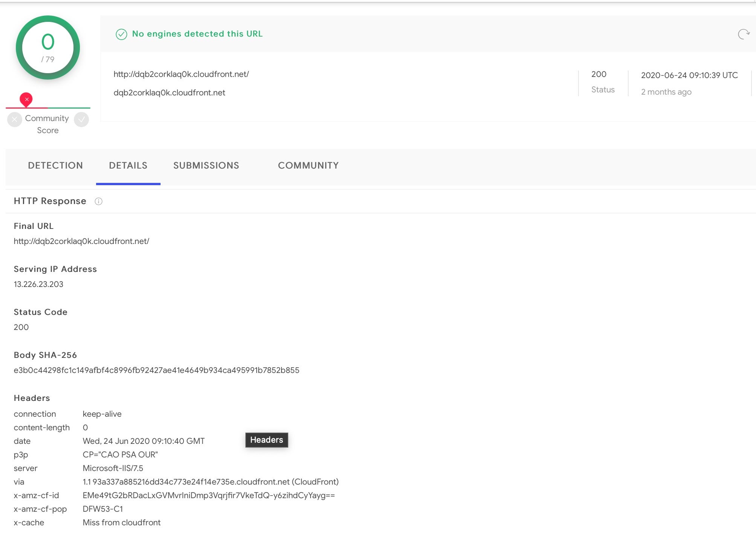Screen dimensions: 756x537
Task: Select the DETAILS tab
Action: [128, 166]
